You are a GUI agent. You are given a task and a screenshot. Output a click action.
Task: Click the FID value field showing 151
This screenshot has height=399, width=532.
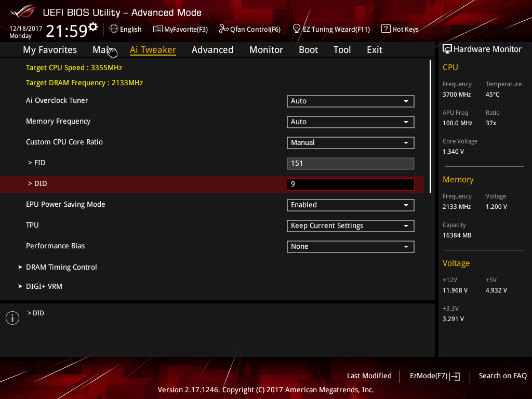(351, 164)
